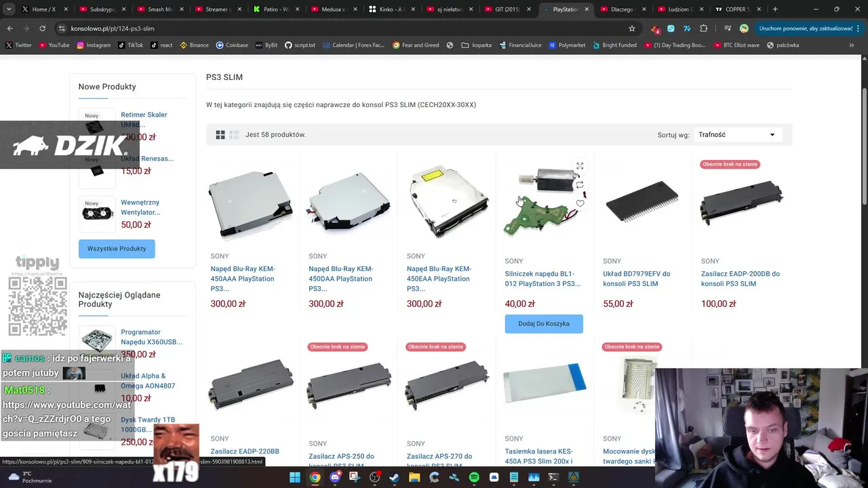Viewport: 868px width, 488px height.
Task: Open the koparka bookmarks folder
Action: [477, 45]
